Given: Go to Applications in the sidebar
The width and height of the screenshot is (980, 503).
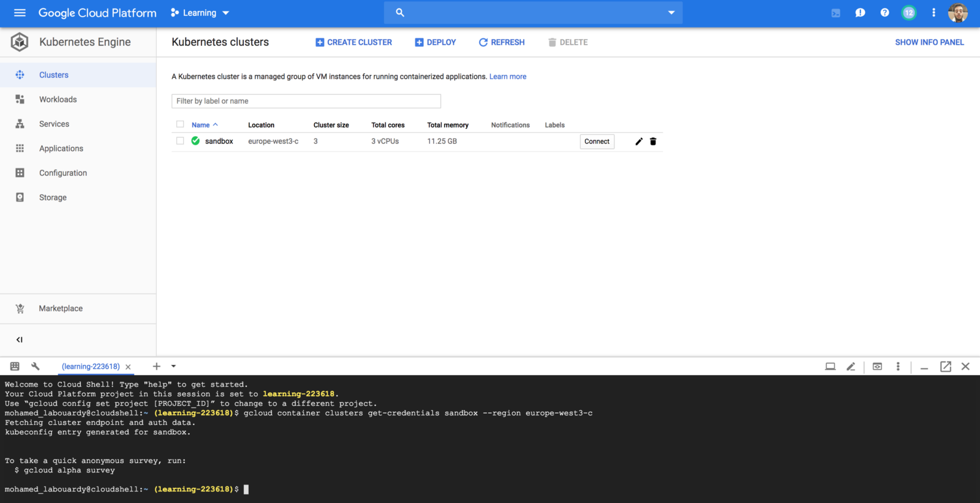Looking at the screenshot, I should point(78,148).
